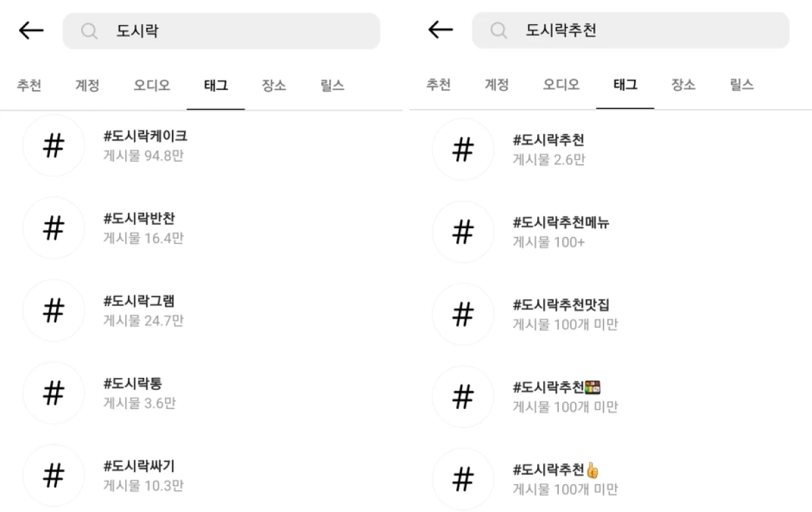The image size is (812, 512).
Task: Click the magnifier icon in the 도시락 search bar
Action: [x=89, y=30]
